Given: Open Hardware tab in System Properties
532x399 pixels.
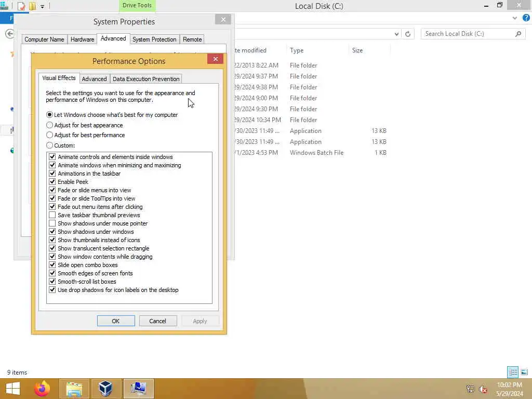Looking at the screenshot, I should [x=83, y=39].
